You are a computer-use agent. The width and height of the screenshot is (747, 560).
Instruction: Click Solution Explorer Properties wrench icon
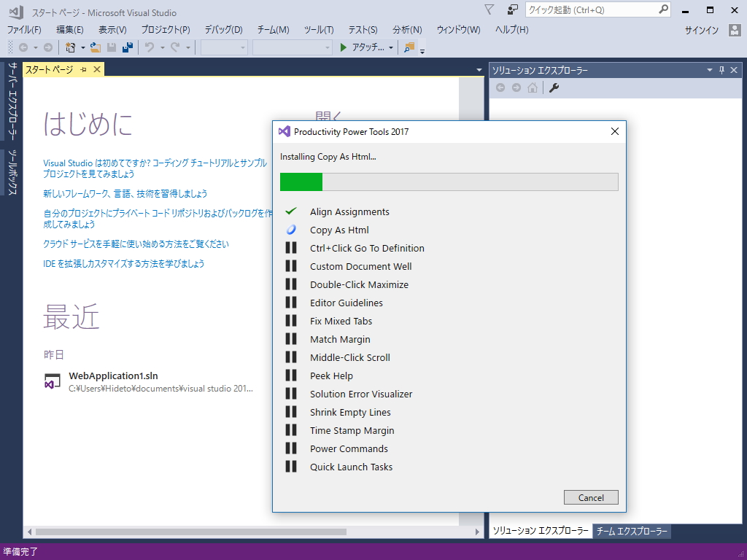(554, 87)
